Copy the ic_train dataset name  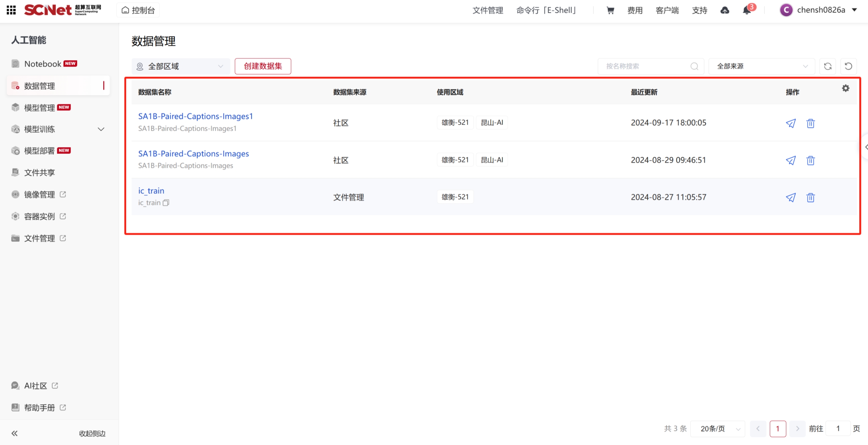pyautogui.click(x=166, y=203)
